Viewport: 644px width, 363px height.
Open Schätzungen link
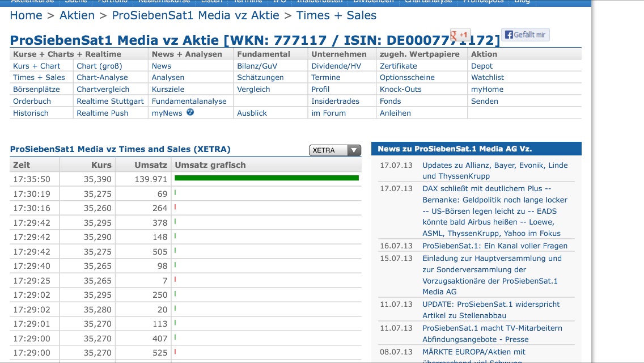pyautogui.click(x=260, y=77)
